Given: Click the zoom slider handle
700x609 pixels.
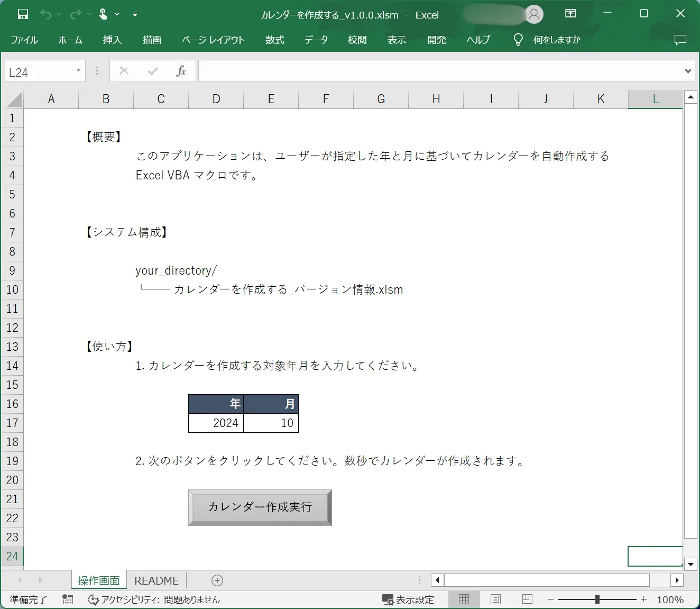Looking at the screenshot, I should click(597, 599).
